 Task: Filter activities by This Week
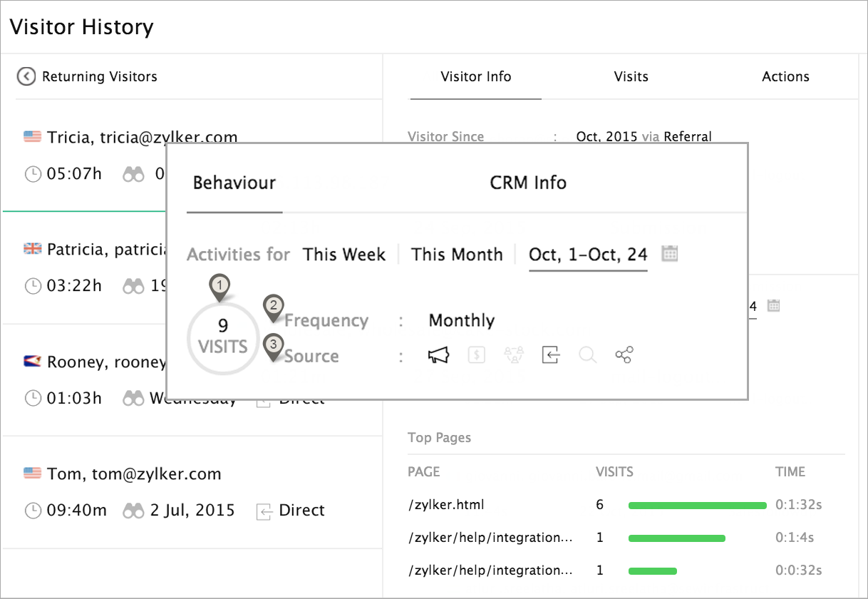coord(344,255)
